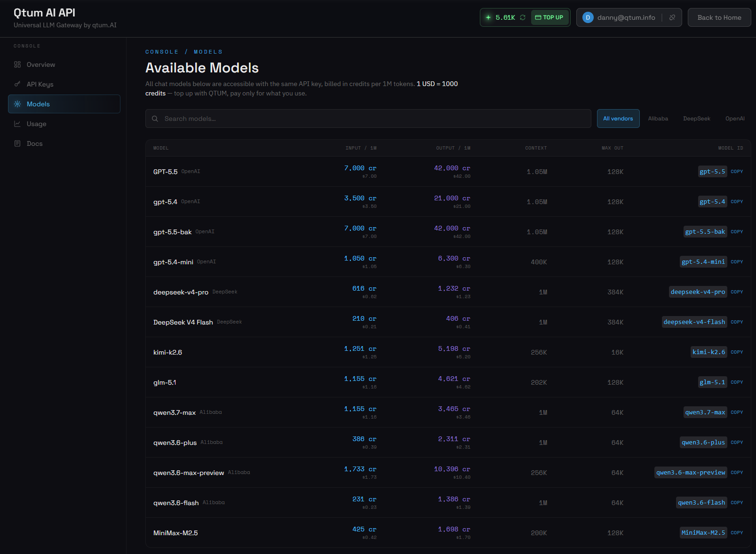
Task: Click the DeepSeek V4 Flash model name
Action: (183, 322)
